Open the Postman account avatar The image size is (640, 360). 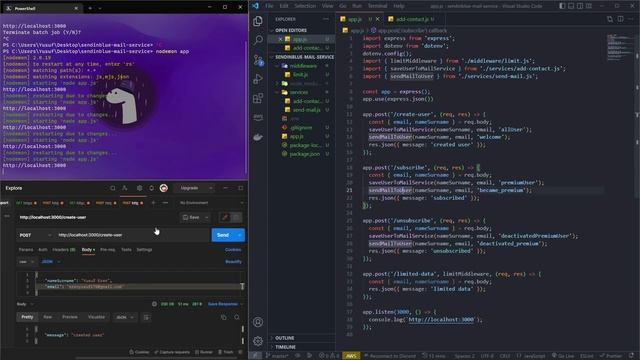pyautogui.click(x=164, y=188)
